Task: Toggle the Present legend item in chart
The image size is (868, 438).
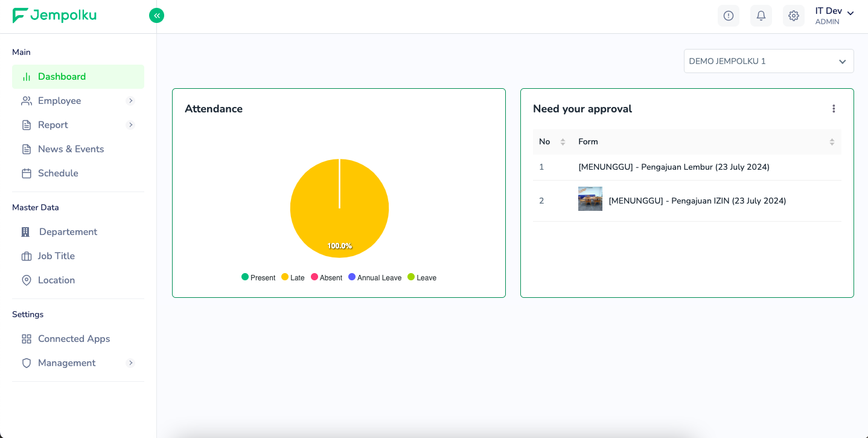Action: tap(258, 277)
